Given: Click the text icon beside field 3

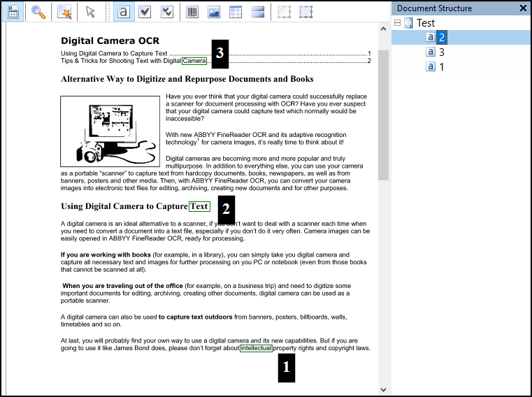Looking at the screenshot, I should [430, 52].
